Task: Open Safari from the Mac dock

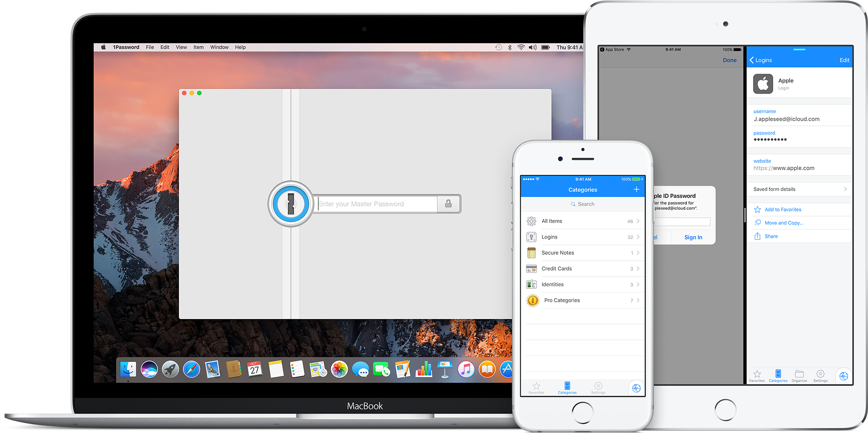Action: pyautogui.click(x=191, y=369)
